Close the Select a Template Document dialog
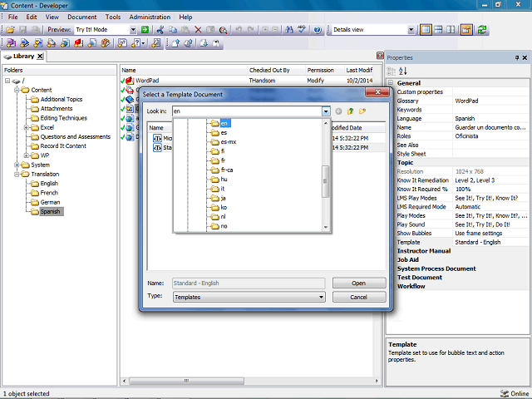The image size is (532, 399). coord(377,92)
